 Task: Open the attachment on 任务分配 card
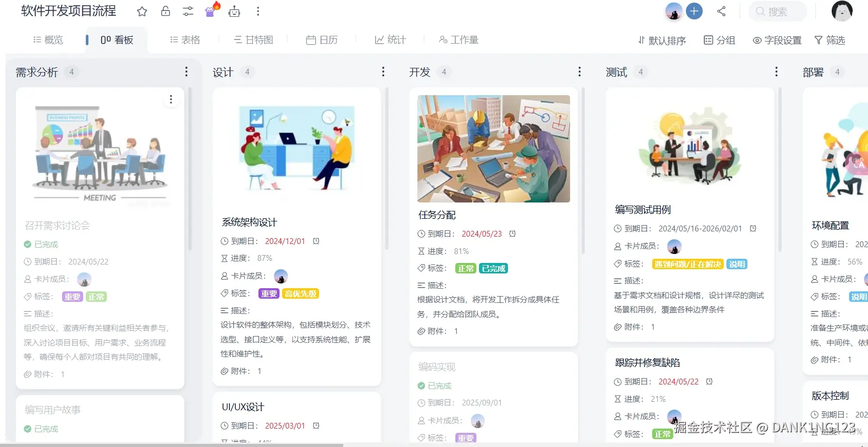click(x=456, y=331)
